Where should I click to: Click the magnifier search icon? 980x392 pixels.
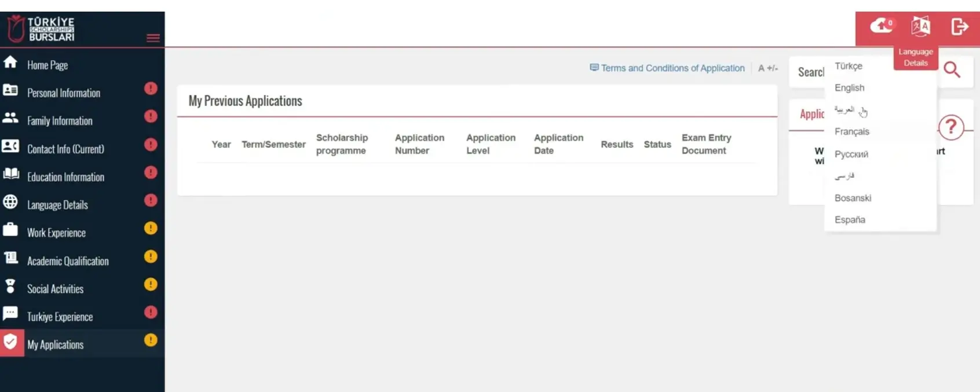[x=952, y=70]
